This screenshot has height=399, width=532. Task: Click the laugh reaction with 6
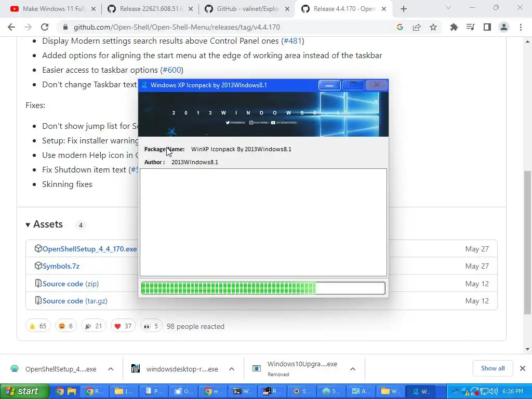point(66,326)
